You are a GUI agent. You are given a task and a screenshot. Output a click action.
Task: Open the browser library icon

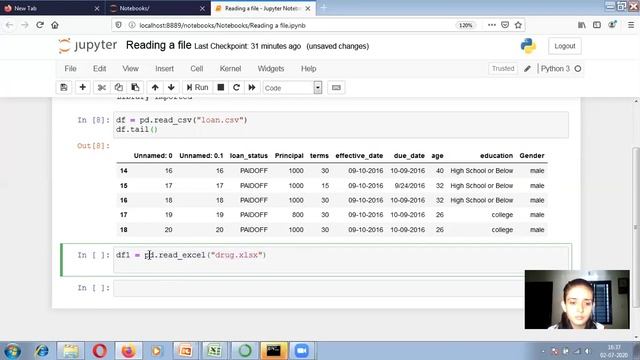tap(582, 25)
